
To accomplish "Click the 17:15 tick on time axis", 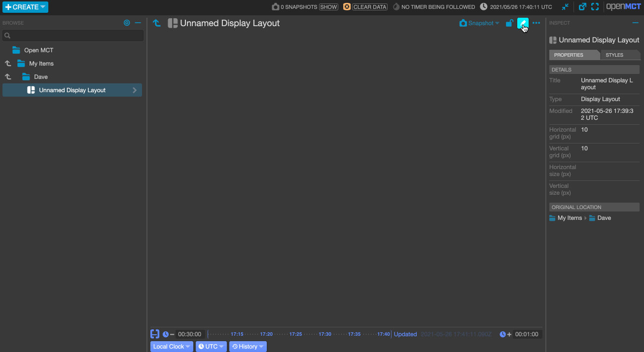I will pyautogui.click(x=237, y=334).
